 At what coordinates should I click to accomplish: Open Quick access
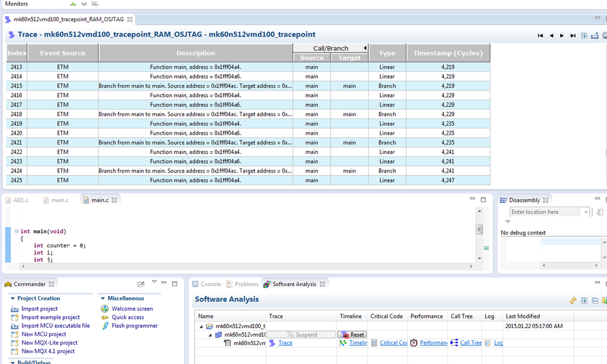click(128, 317)
